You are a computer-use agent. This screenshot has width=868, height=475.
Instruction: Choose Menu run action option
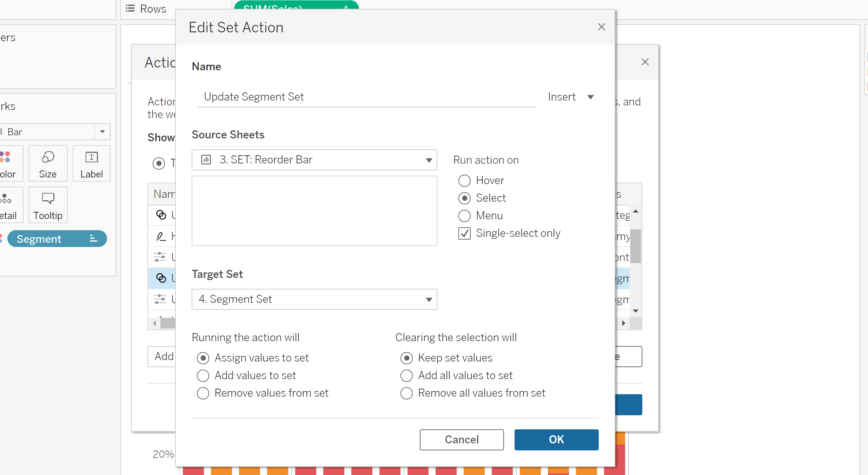[464, 216]
